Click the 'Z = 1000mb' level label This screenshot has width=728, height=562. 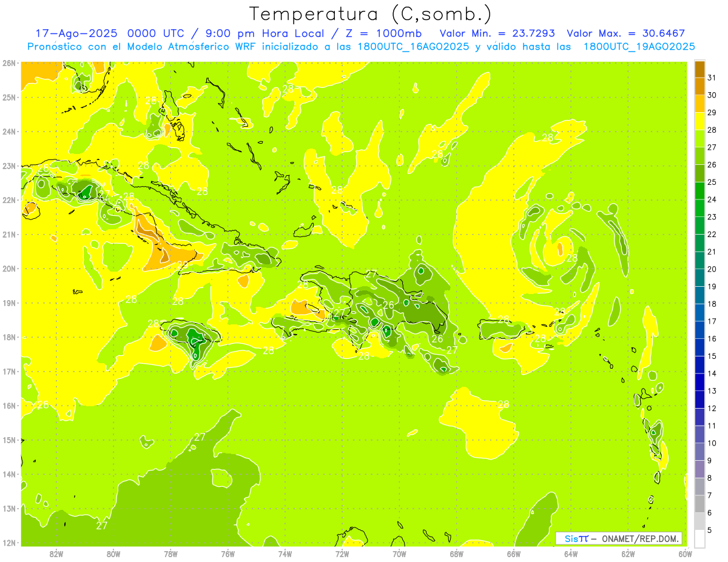383,33
